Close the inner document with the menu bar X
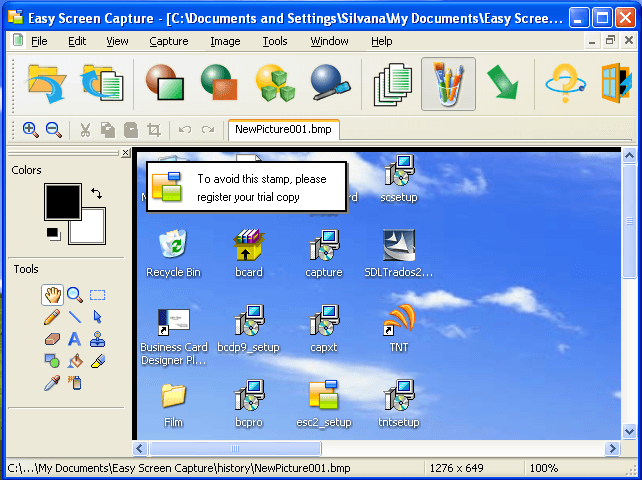The height and width of the screenshot is (480, 642). pos(629,41)
